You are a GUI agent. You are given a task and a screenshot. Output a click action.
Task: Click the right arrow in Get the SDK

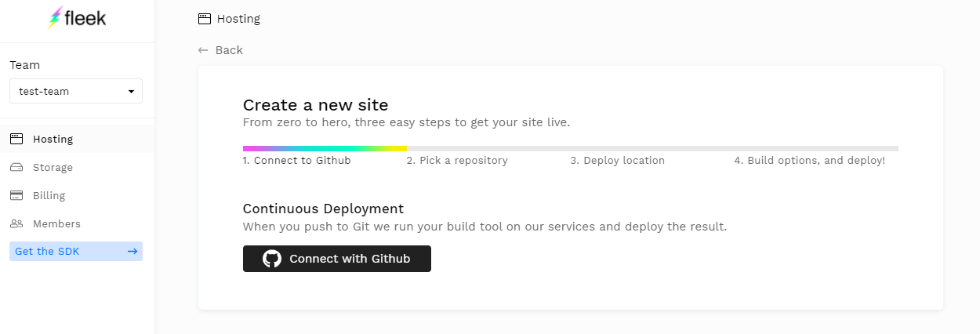(132, 252)
